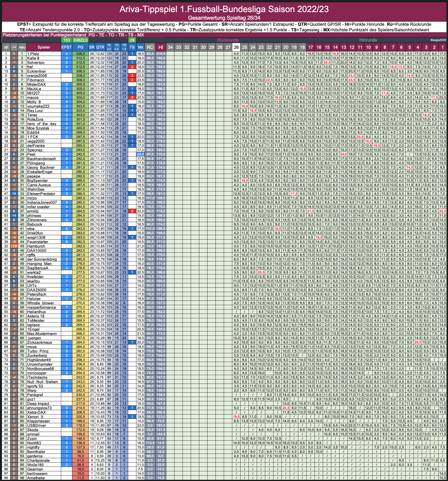This screenshot has width=448, height=481.
Task: Select player name berlinawern
Action: click(x=37, y=473)
